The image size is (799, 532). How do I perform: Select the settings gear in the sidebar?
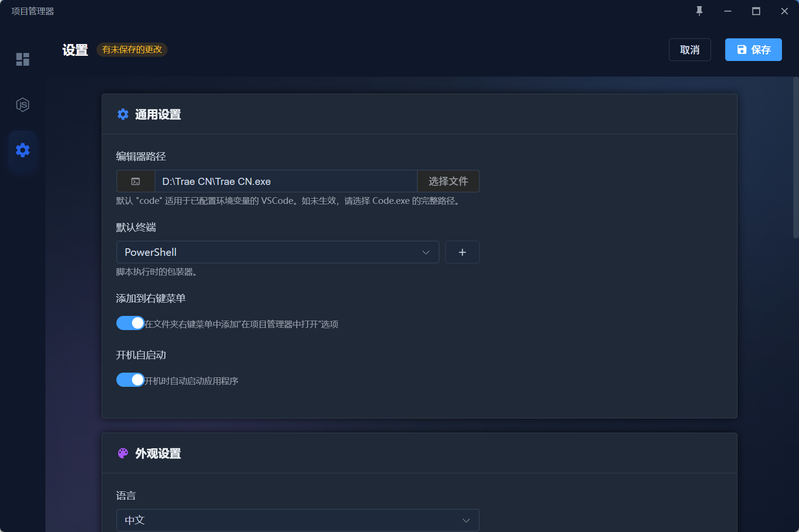(x=23, y=150)
